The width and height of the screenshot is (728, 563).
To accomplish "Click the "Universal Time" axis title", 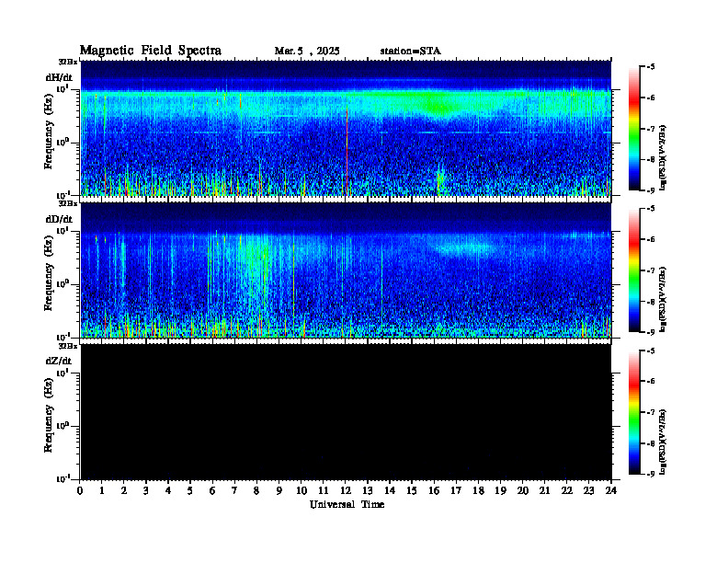I will tap(347, 504).
